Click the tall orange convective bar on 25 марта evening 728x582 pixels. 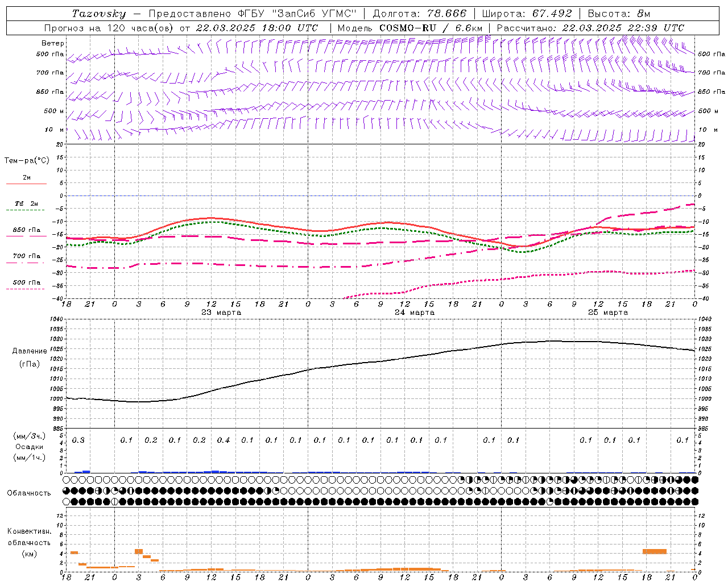[654, 551]
